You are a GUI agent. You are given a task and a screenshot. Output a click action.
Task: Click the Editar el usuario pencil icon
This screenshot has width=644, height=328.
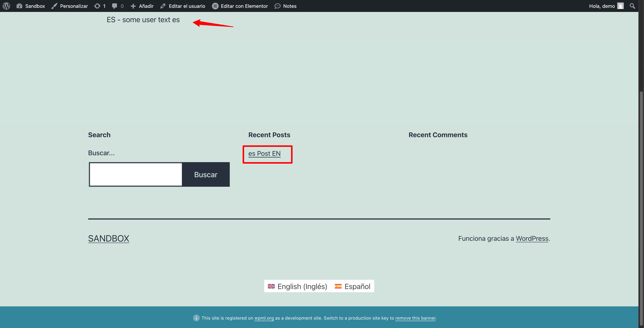[163, 6]
